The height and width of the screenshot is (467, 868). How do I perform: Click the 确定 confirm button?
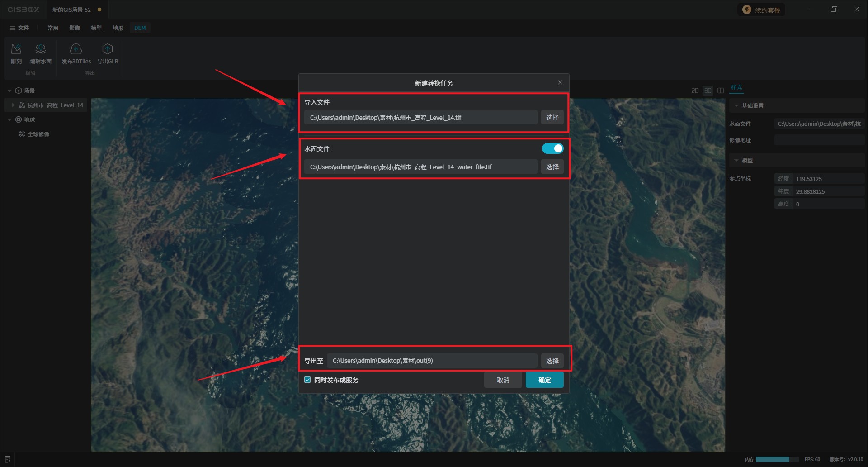click(x=544, y=380)
